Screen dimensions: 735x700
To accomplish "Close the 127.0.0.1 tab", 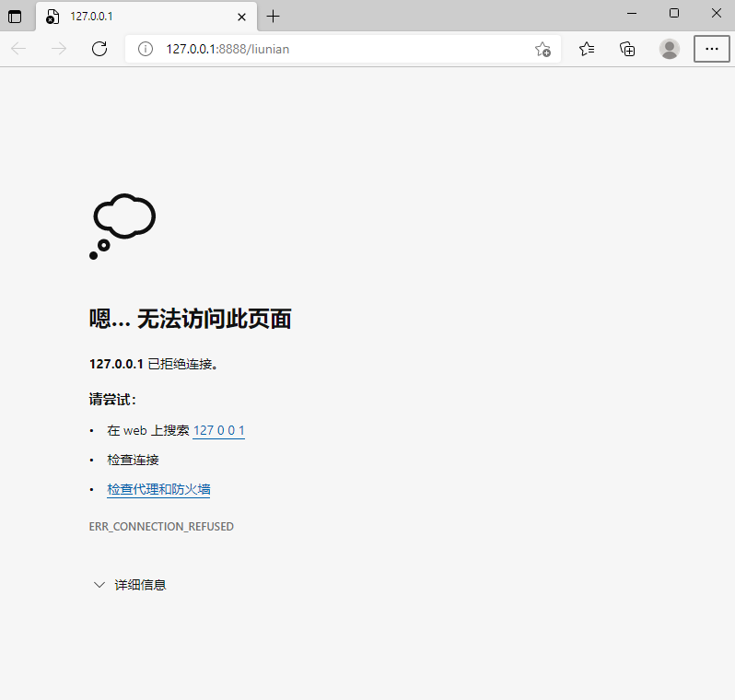I will click(x=241, y=17).
